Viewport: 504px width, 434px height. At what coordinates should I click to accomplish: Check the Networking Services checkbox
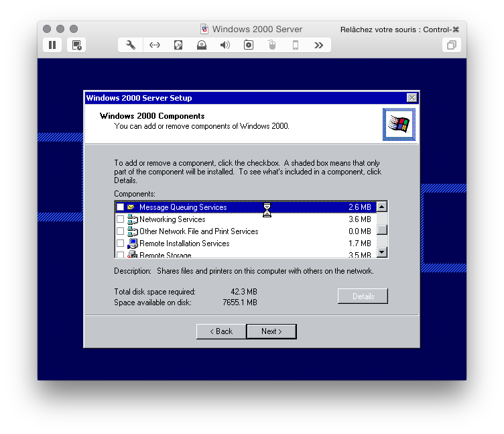click(x=120, y=219)
